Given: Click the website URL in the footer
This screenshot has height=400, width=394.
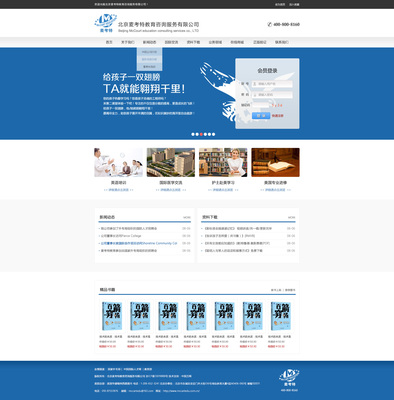Looking at the screenshot, I should pyautogui.click(x=181, y=391).
